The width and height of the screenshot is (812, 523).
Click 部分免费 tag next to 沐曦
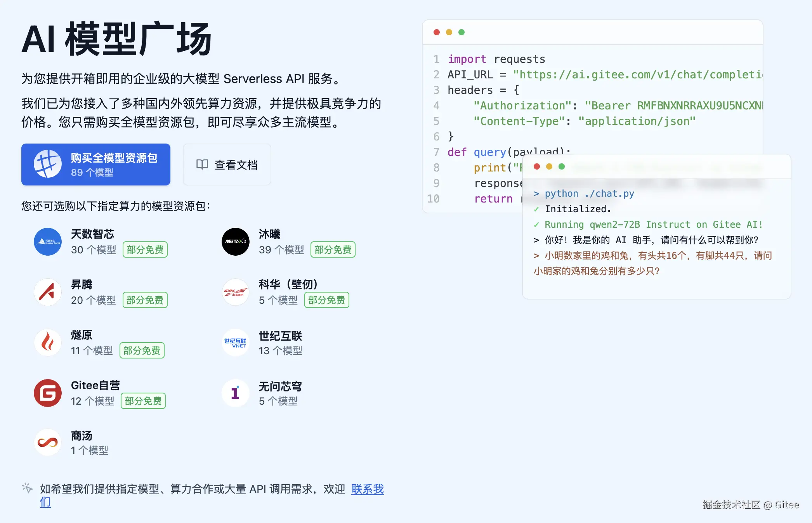point(333,249)
